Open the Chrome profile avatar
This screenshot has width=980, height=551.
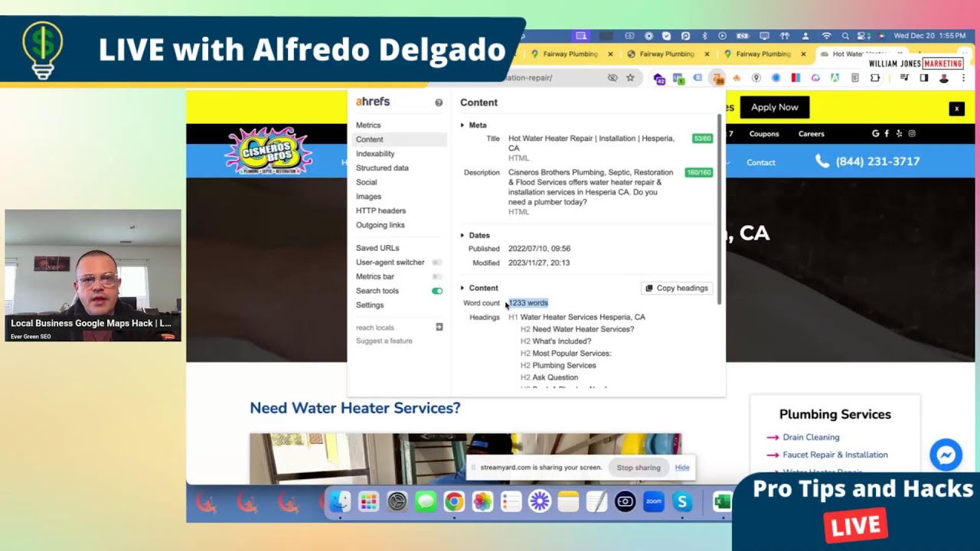click(x=944, y=78)
